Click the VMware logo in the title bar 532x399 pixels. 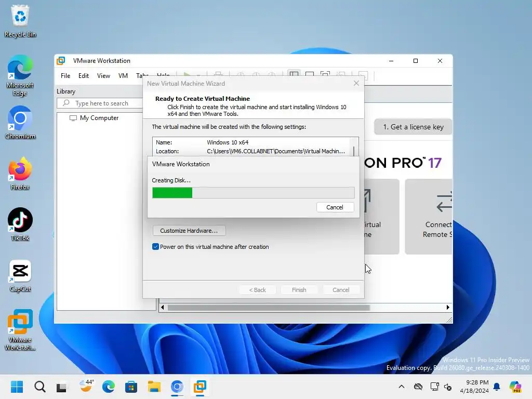pos(61,61)
